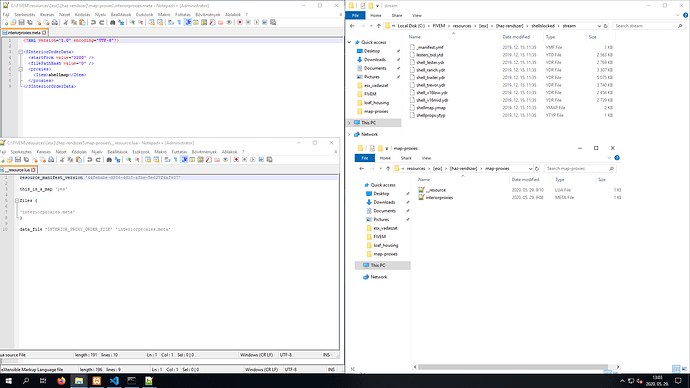Click Back arrow in map-proxies Explorer window
The height and width of the screenshot is (388, 690).
361,168
